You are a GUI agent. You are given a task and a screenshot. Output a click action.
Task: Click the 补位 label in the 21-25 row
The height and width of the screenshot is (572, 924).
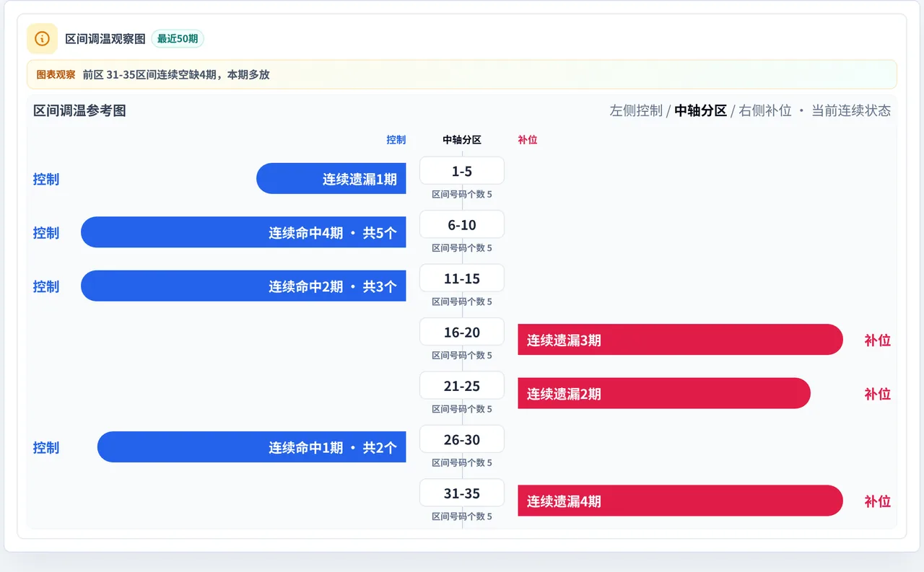click(878, 394)
